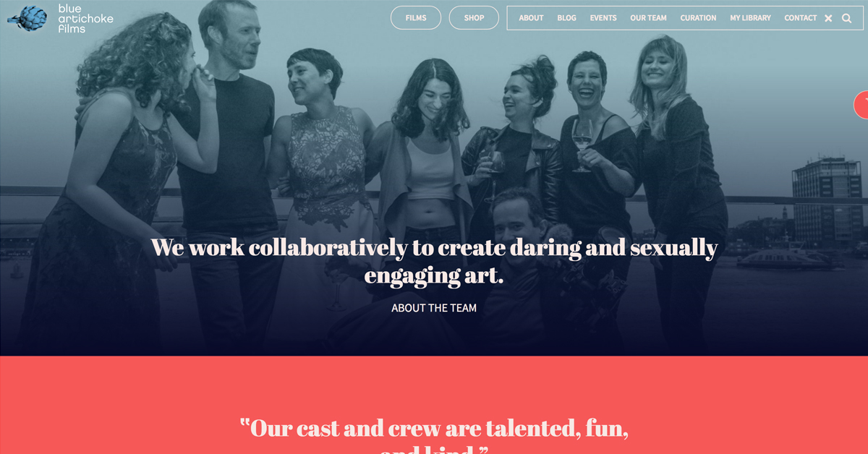Go to MY LIBRARY
868x454 pixels.
[x=750, y=18]
